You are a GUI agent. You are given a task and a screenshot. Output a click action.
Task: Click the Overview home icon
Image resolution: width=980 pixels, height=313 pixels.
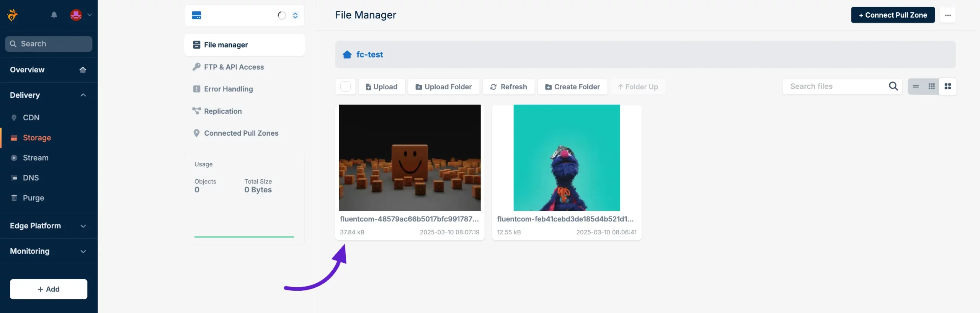pos(83,70)
